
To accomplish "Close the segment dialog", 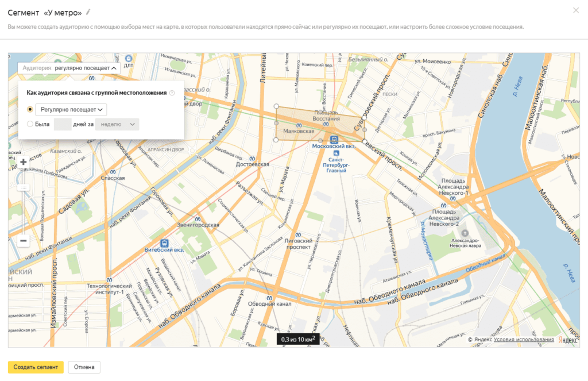I will point(576,10).
